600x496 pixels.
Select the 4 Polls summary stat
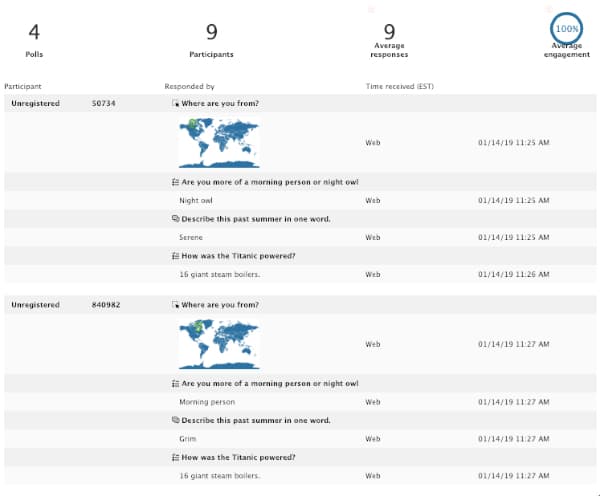click(34, 40)
